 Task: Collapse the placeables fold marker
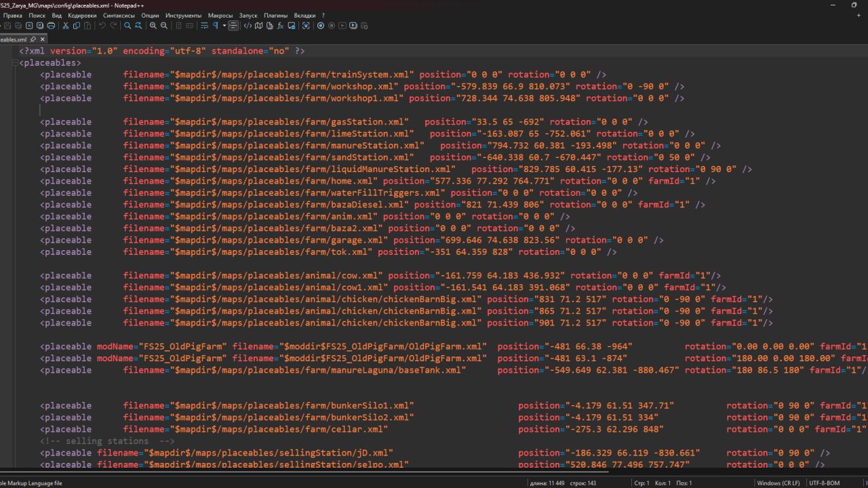[x=14, y=63]
